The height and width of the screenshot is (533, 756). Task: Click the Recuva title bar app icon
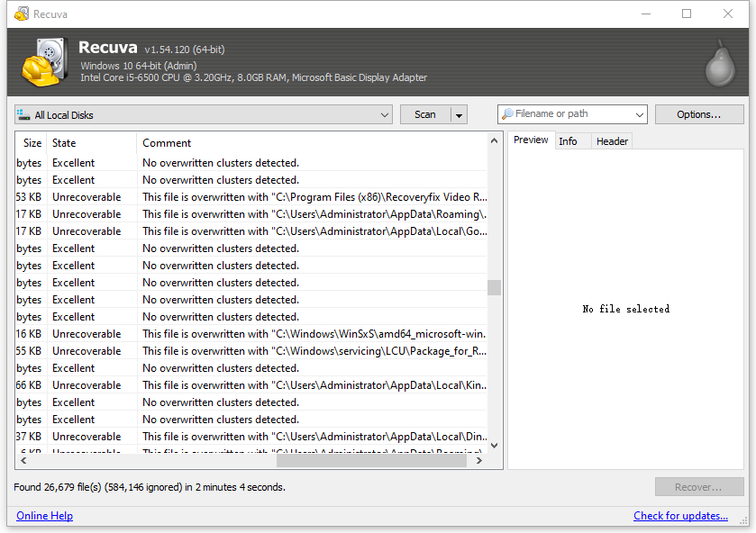pos(21,14)
